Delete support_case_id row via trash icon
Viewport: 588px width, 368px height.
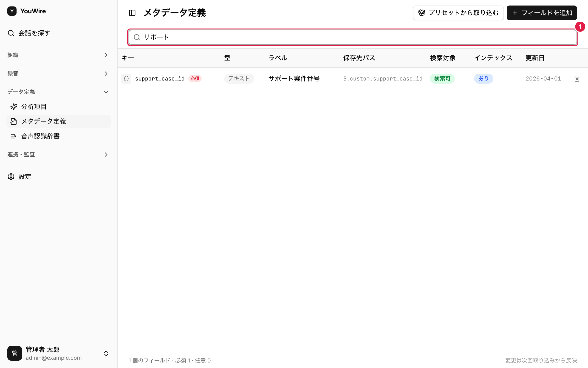coord(577,79)
